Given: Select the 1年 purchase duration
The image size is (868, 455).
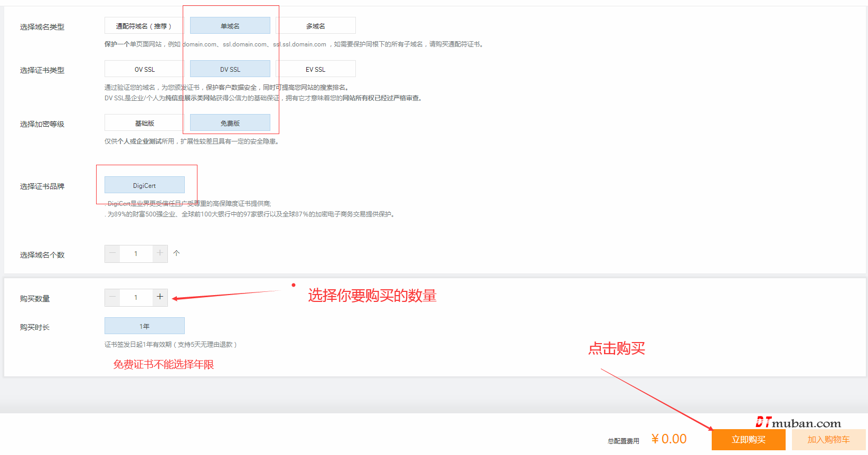Looking at the screenshot, I should tap(144, 326).
